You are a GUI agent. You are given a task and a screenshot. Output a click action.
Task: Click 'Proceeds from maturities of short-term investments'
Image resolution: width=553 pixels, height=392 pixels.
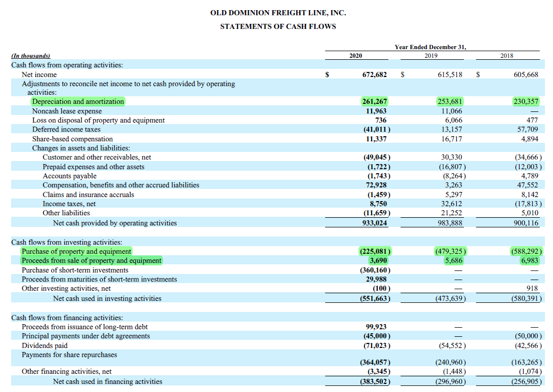click(x=99, y=280)
